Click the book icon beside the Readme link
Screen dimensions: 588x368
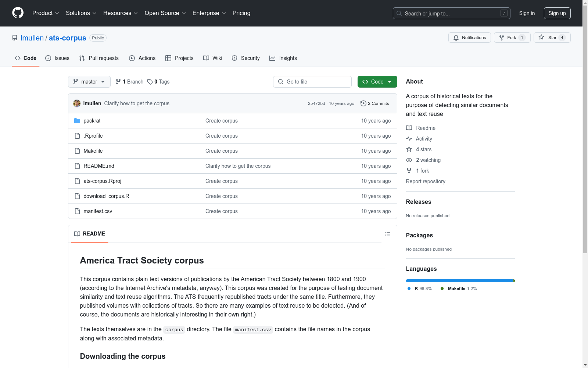click(x=409, y=128)
